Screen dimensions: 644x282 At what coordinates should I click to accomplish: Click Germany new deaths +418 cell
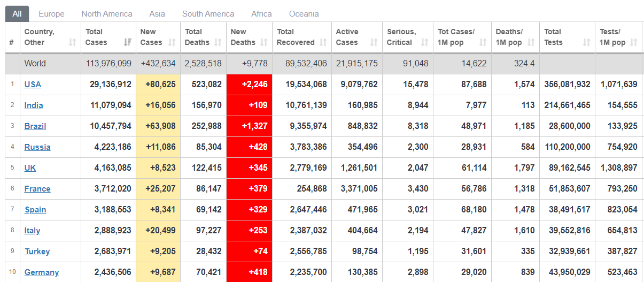pyautogui.click(x=250, y=272)
